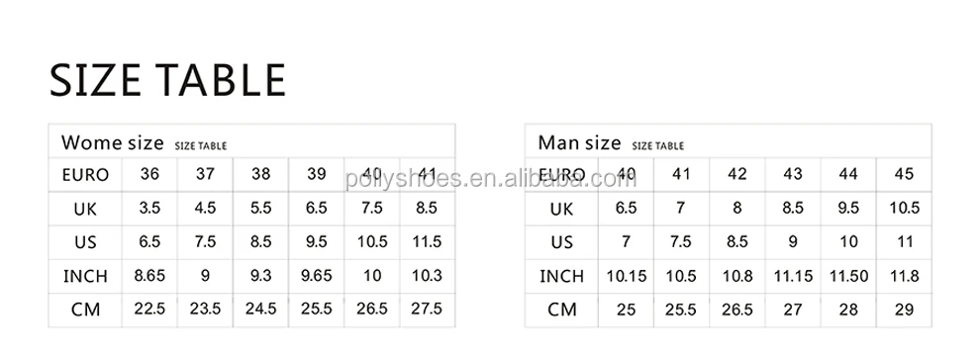Click women's UK size 3.5 cell
Image resolution: width=980 pixels, height=357 pixels.
[150, 208]
